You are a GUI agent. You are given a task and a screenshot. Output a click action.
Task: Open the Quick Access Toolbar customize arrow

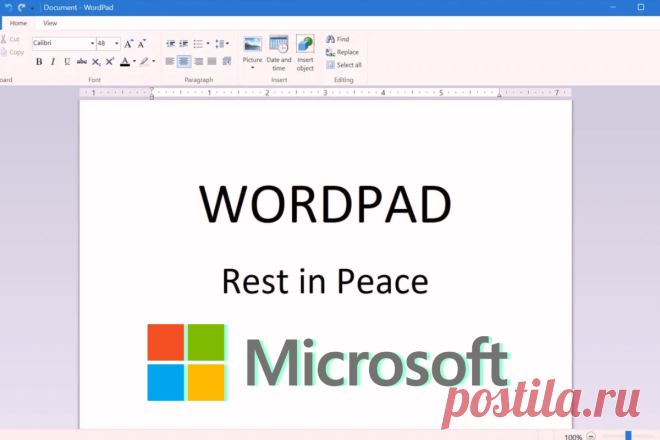[x=32, y=8]
